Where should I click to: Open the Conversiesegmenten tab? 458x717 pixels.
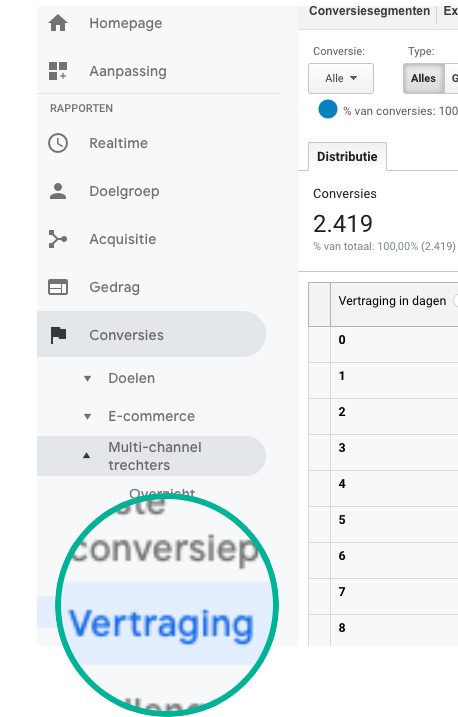(x=369, y=11)
